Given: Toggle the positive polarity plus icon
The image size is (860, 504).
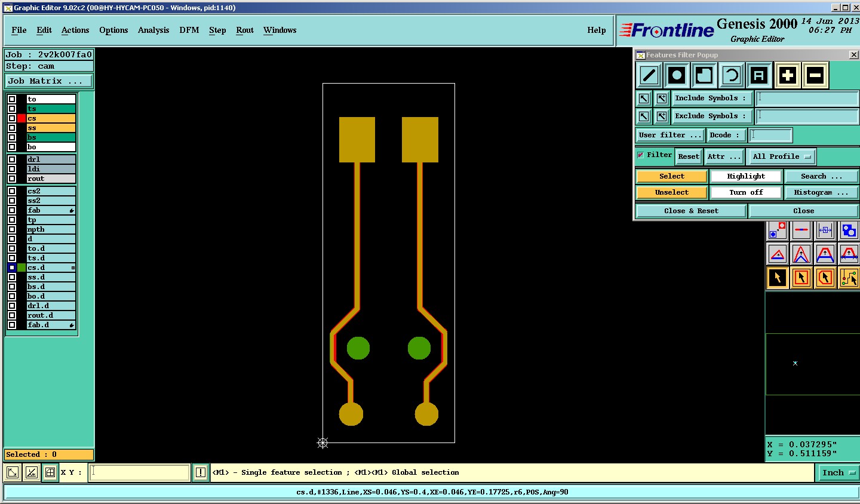Looking at the screenshot, I should coord(788,75).
